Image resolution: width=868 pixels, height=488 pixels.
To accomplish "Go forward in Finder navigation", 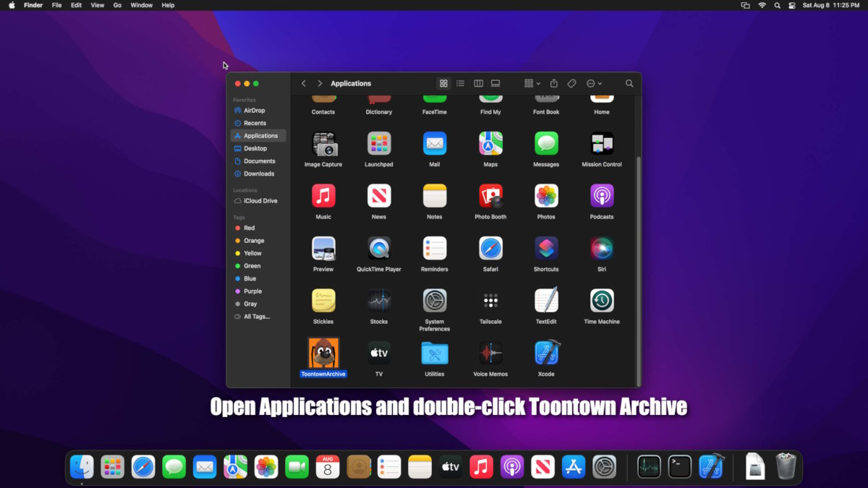I will click(320, 84).
